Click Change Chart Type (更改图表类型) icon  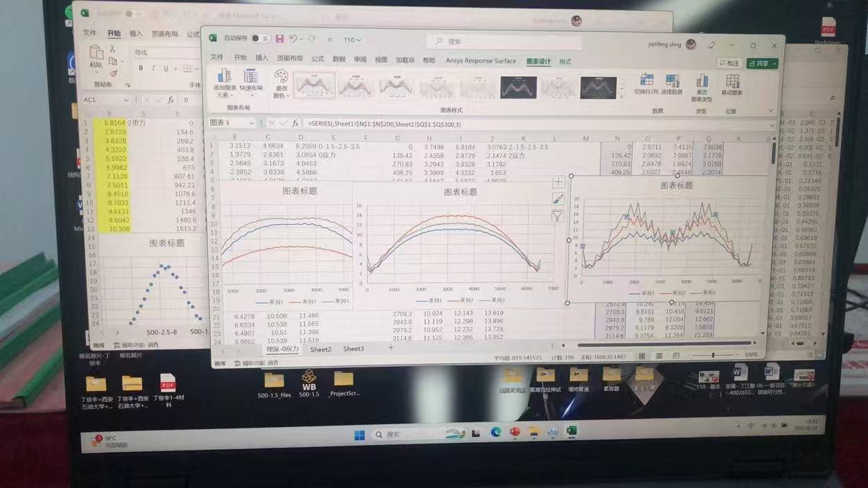point(702,80)
